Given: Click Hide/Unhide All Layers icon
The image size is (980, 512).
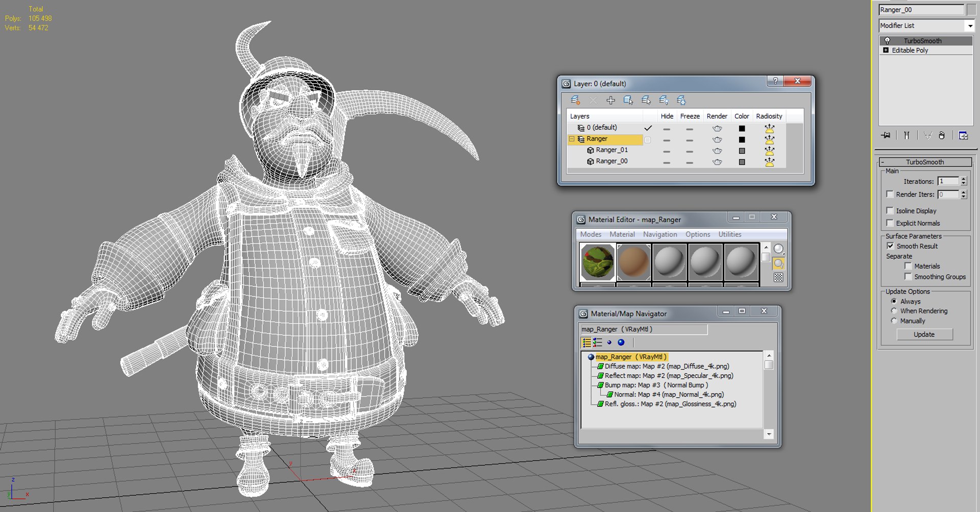Looking at the screenshot, I should point(664,100).
